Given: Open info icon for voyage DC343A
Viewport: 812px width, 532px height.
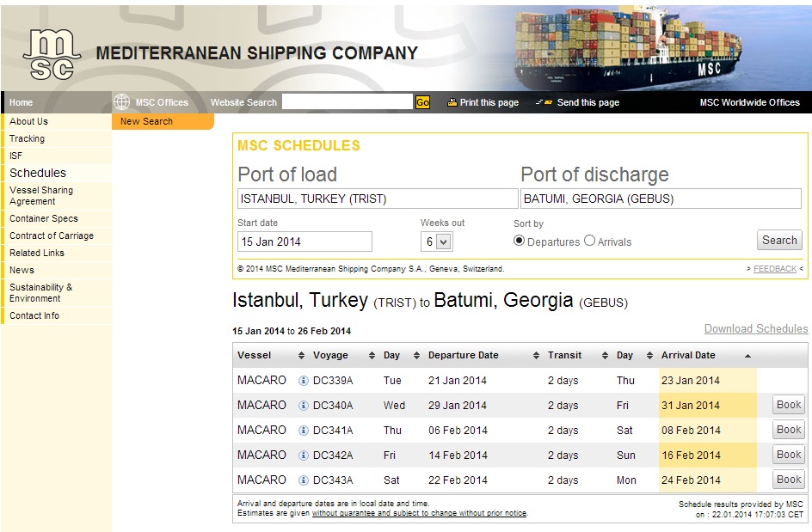Looking at the screenshot, I should coord(304,480).
